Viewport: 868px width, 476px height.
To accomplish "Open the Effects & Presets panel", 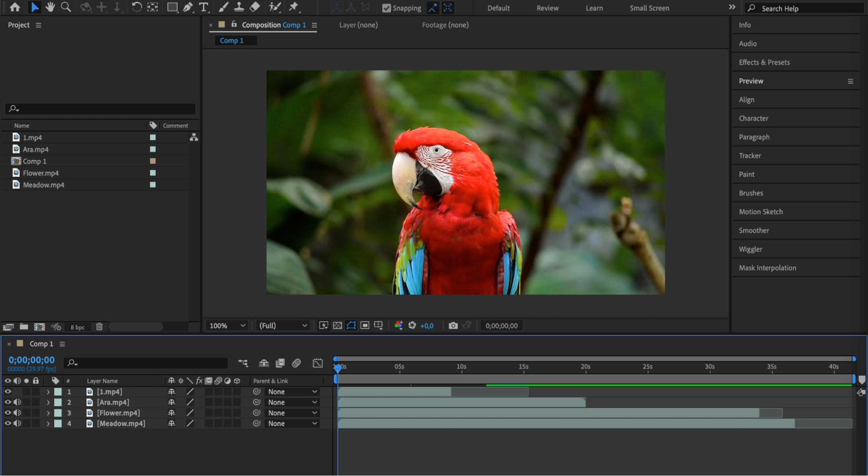I will click(x=764, y=62).
